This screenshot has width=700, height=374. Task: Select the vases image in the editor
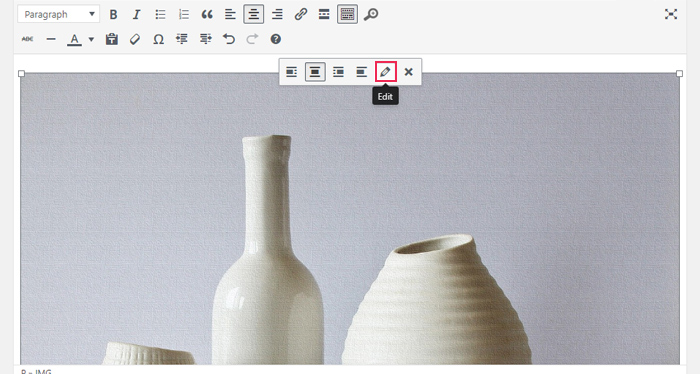point(350,219)
